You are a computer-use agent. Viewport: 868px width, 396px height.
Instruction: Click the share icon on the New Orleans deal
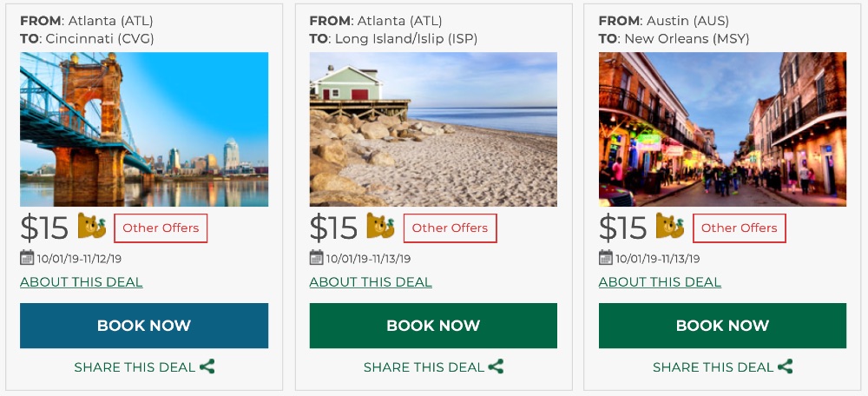pyautogui.click(x=785, y=366)
